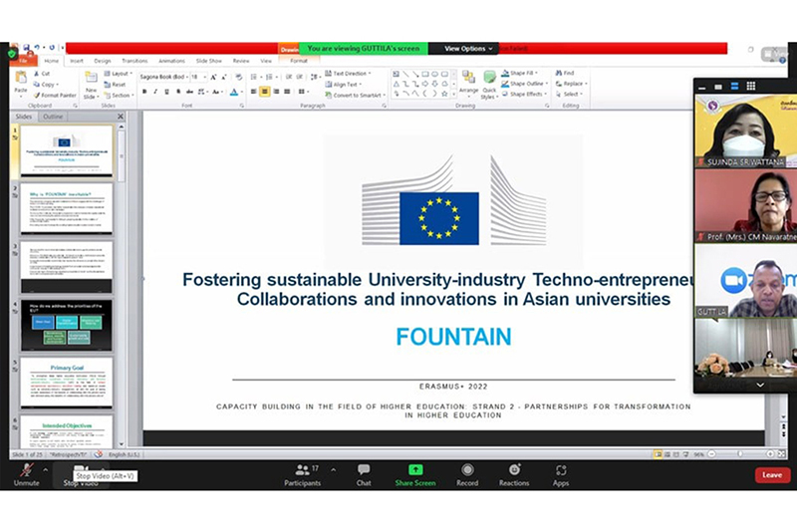Switch video panel to gallery grid view
797x532 pixels.
[751, 87]
